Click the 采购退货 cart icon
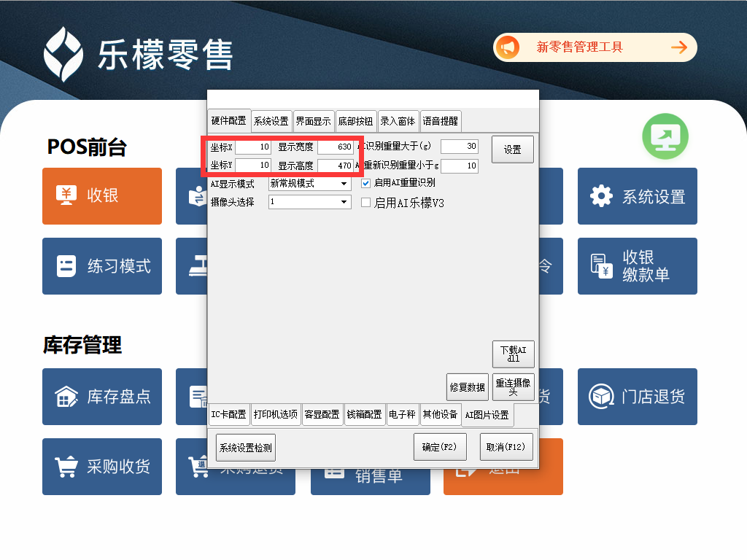The width and height of the screenshot is (747, 560). [199, 467]
